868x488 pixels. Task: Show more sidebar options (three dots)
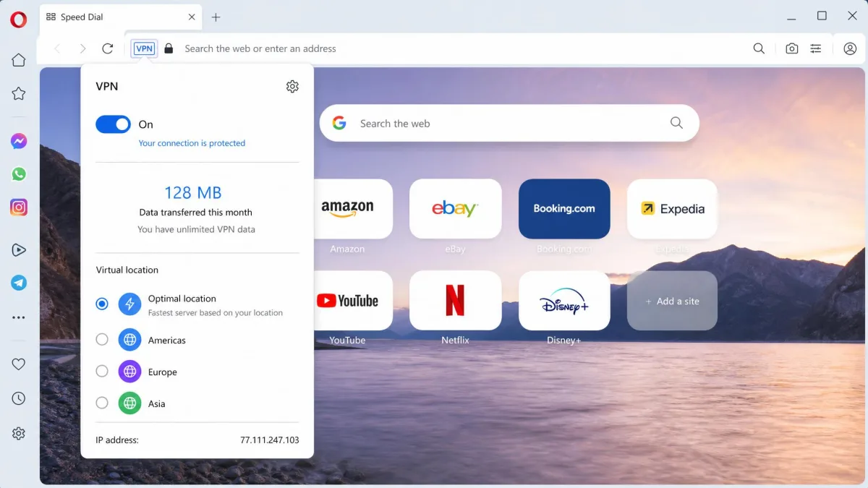19,317
